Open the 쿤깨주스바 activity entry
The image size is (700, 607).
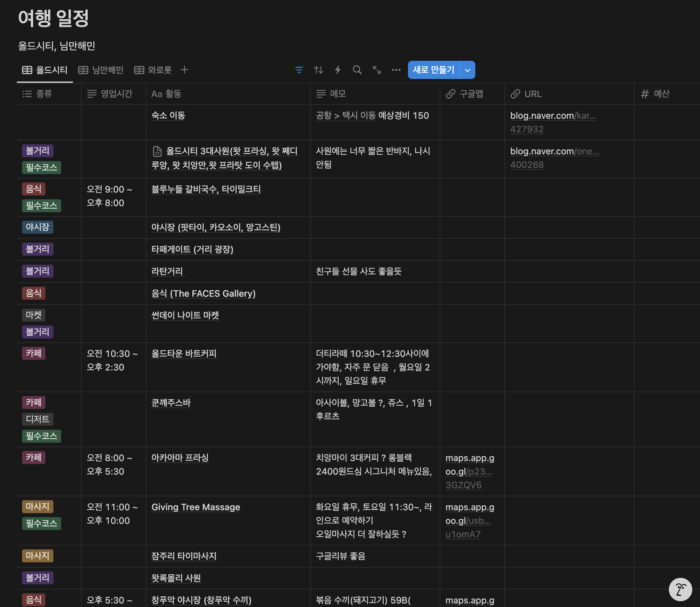(x=171, y=403)
